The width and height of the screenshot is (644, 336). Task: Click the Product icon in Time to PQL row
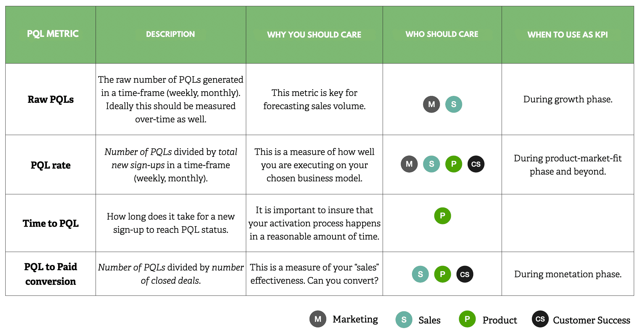442,216
